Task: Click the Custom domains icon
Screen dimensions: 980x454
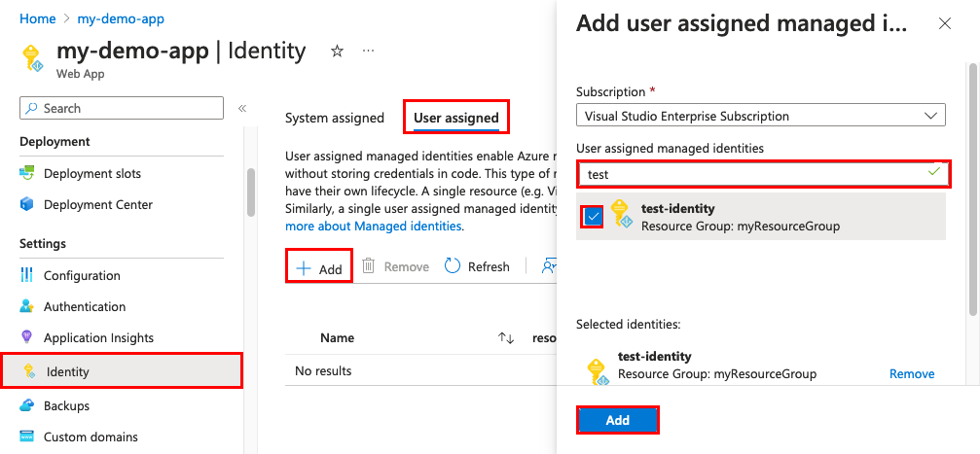Action: 27,437
